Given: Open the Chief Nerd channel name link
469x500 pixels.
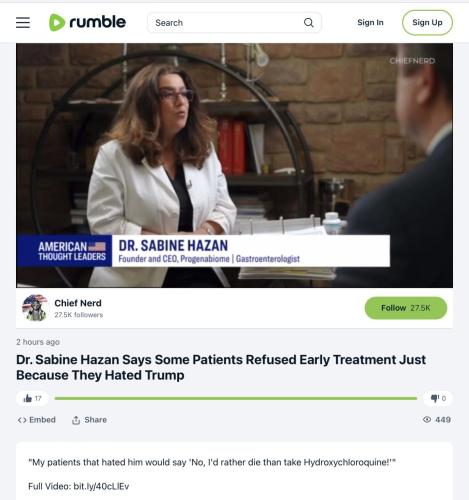Looking at the screenshot, I should point(78,303).
